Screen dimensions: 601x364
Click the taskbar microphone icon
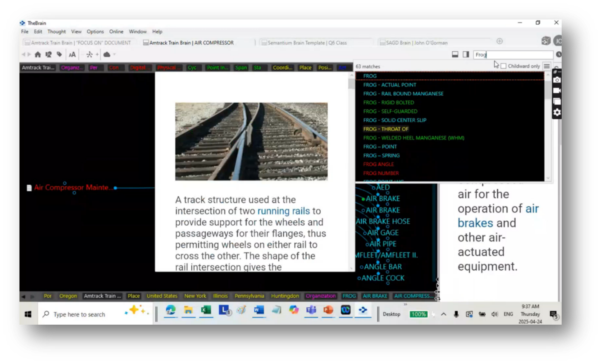pos(456,314)
